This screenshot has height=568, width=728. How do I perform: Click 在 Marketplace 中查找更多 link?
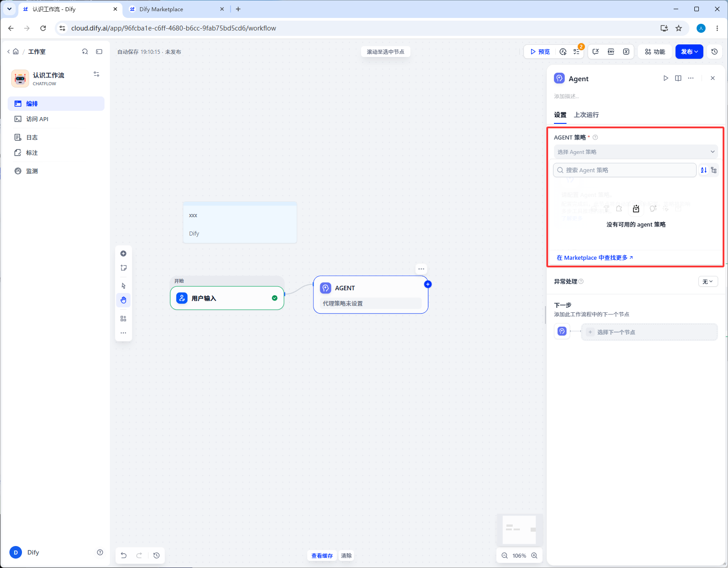coord(595,258)
